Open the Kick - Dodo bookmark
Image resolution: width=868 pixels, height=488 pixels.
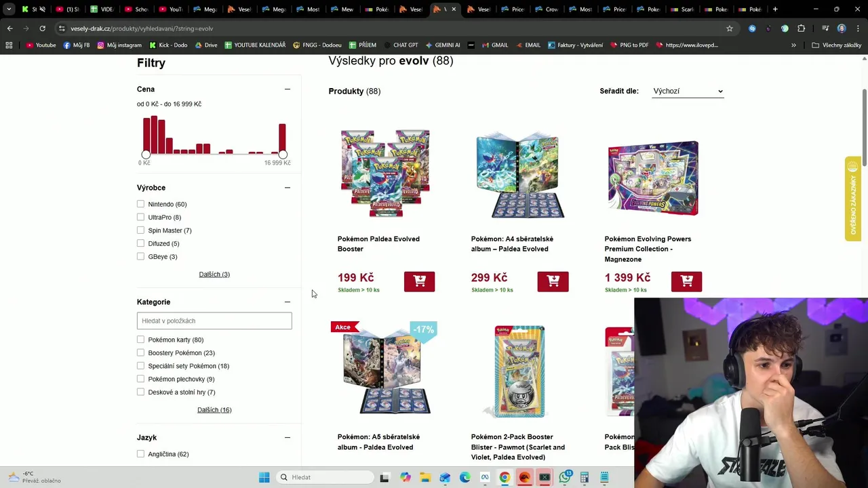pos(168,45)
